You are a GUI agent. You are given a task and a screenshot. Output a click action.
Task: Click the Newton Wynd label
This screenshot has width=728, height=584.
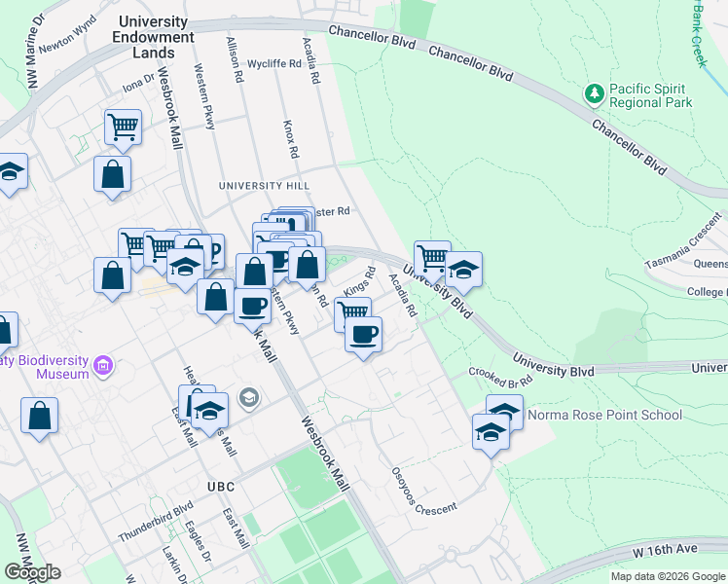(68, 34)
